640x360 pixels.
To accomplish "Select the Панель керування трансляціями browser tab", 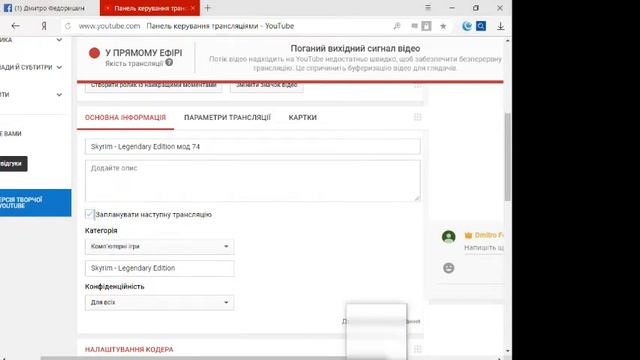I will (x=150, y=8).
